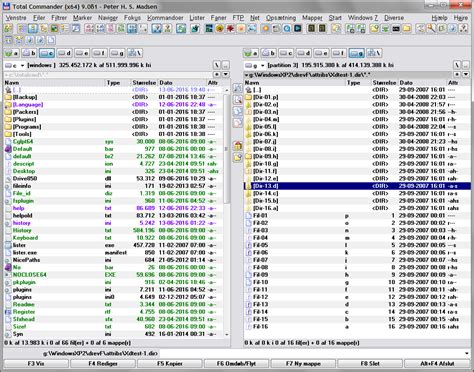Click the F6 Omdøb/Flyt button
Image resolution: width=474 pixels, height=372 pixels.
pyautogui.click(x=236, y=364)
